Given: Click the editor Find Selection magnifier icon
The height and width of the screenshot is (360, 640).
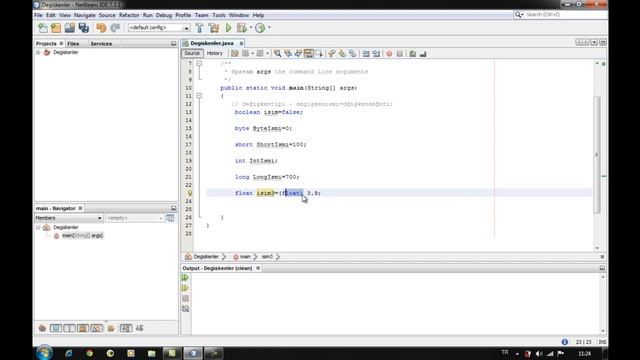Looking at the screenshot, I should point(278,53).
